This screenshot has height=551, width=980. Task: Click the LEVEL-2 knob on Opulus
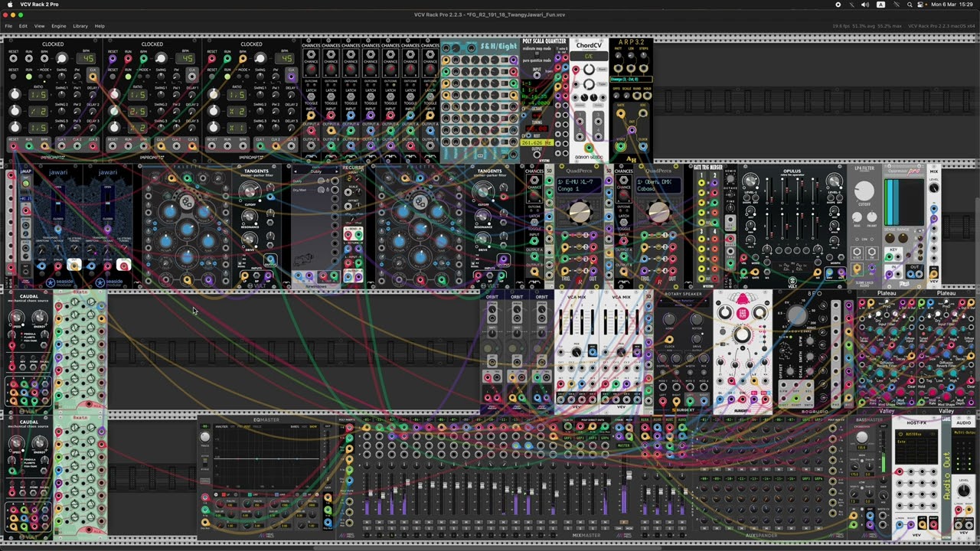(x=834, y=181)
